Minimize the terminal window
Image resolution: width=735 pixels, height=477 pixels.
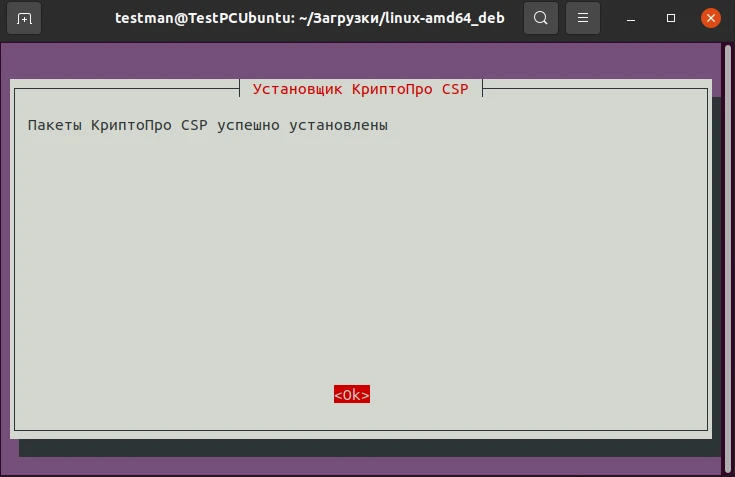[631, 19]
